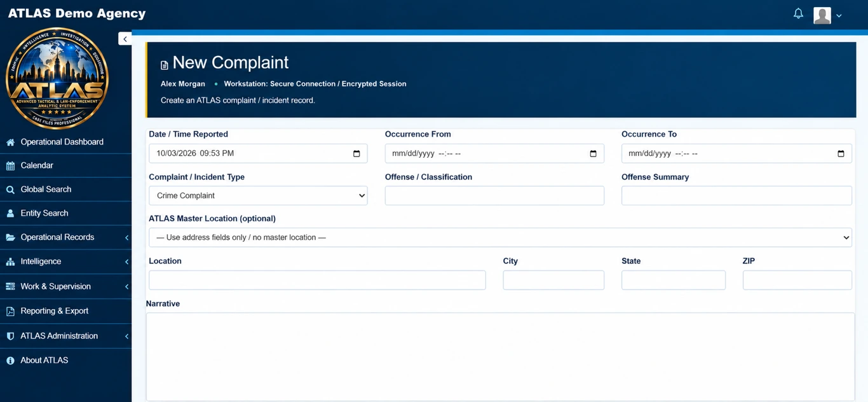Viewport: 868px width, 402px height.
Task: Click the Reporting & Export document icon
Action: pos(10,311)
